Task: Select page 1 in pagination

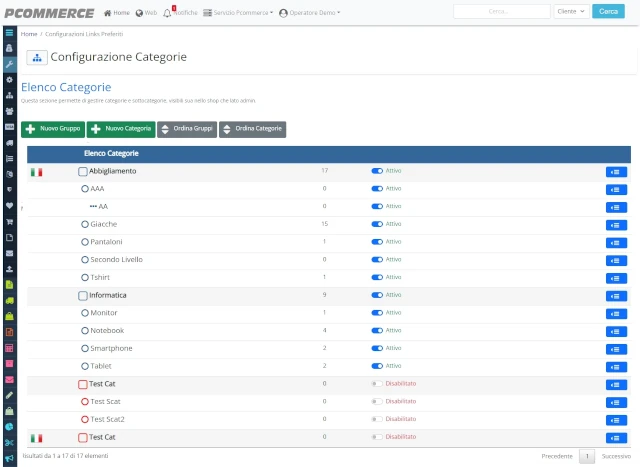Action: (587, 456)
